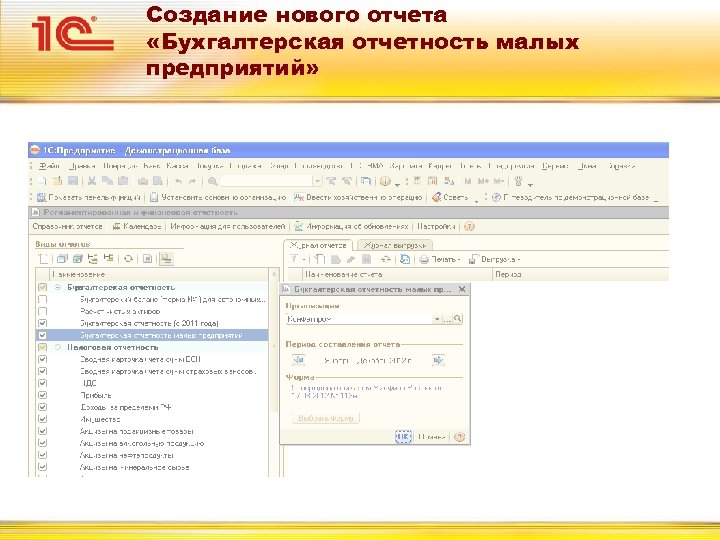Open the calculator icon in main toolbar
Screen dimensions: 720x540
(x=417, y=181)
